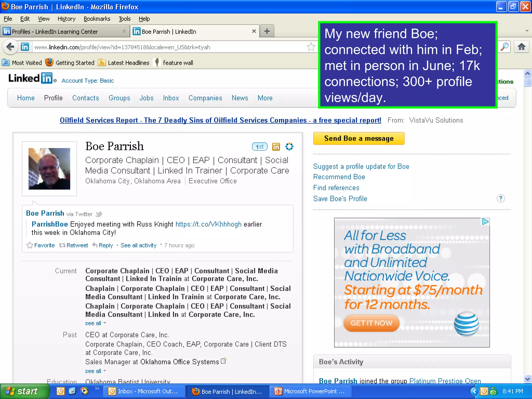This screenshot has height=399, width=532.
Task: Open the t.co link in the tweet
Action: [208, 224]
